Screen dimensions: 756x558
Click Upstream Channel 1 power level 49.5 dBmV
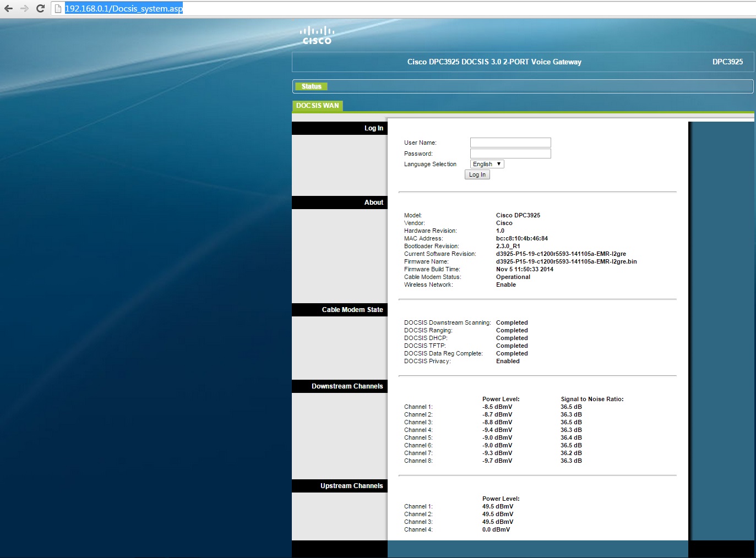(x=498, y=506)
